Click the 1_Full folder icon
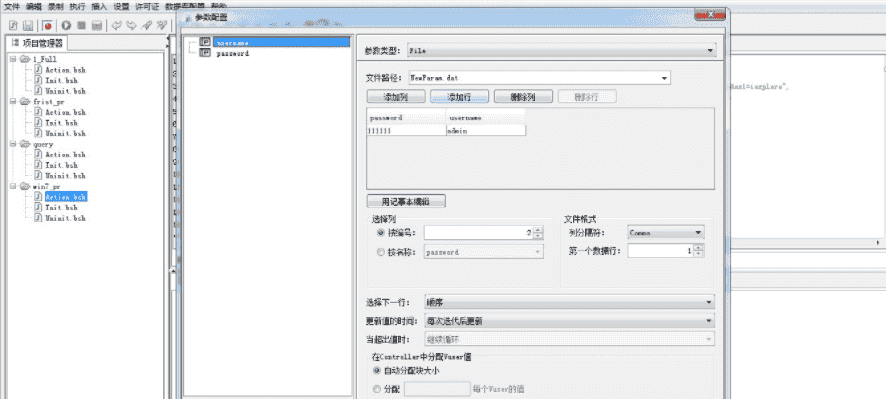886x399 pixels. [24, 59]
